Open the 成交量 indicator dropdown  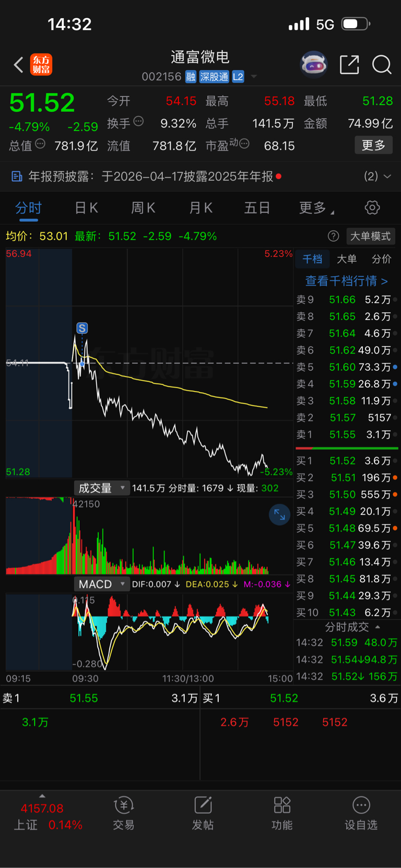click(x=102, y=488)
